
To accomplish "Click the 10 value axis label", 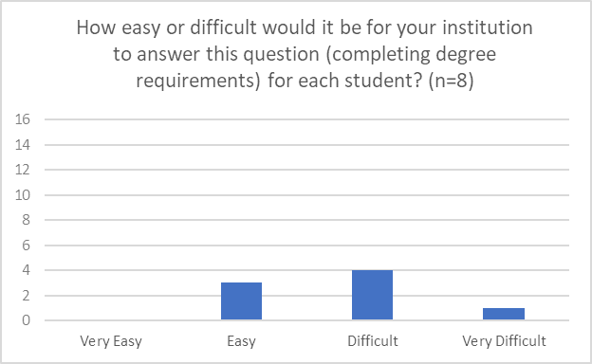I will tap(22, 195).
